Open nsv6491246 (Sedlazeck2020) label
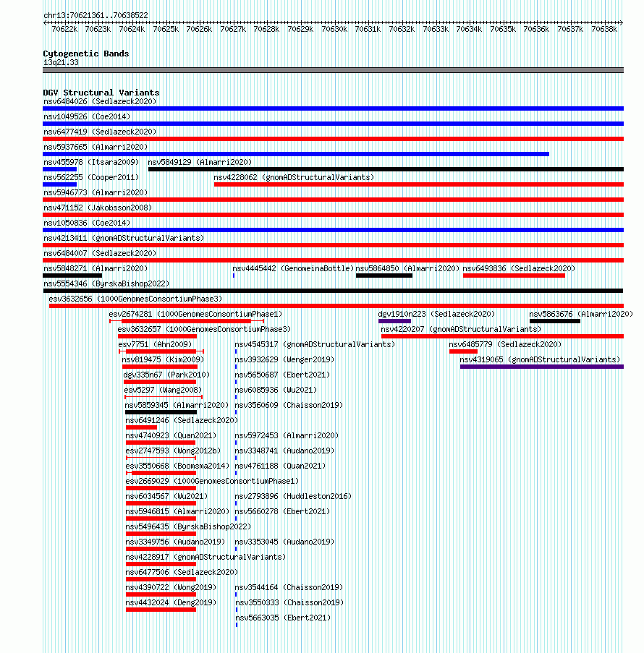Image resolution: width=644 pixels, height=653 pixels. [182, 421]
